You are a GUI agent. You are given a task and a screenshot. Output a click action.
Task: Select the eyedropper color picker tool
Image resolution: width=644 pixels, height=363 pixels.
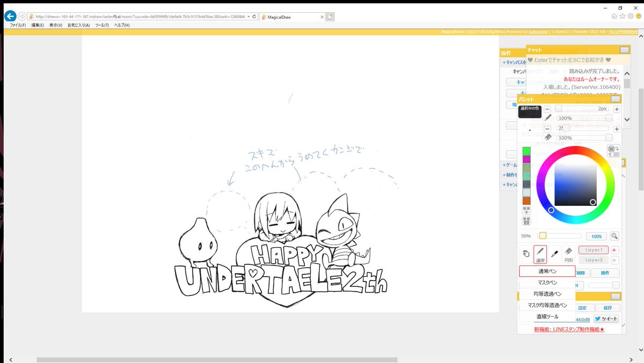click(554, 254)
